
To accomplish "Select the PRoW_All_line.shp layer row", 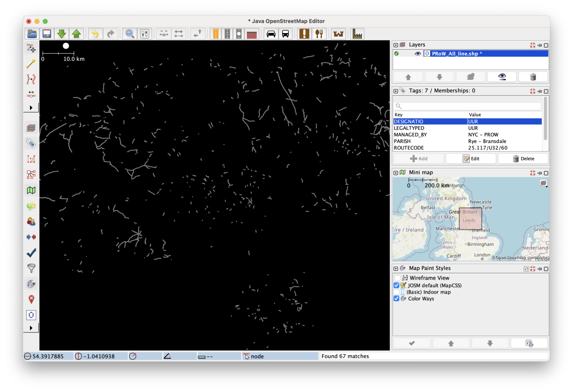I will click(x=470, y=54).
